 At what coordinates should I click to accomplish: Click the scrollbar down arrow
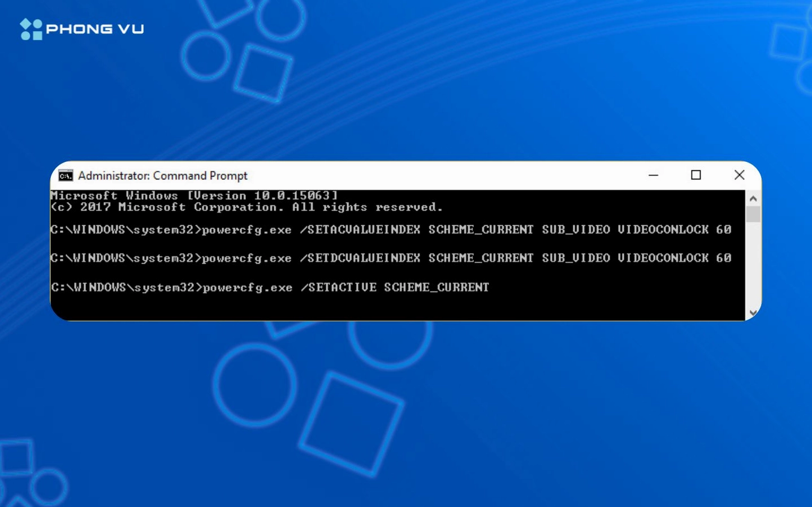pos(753,313)
